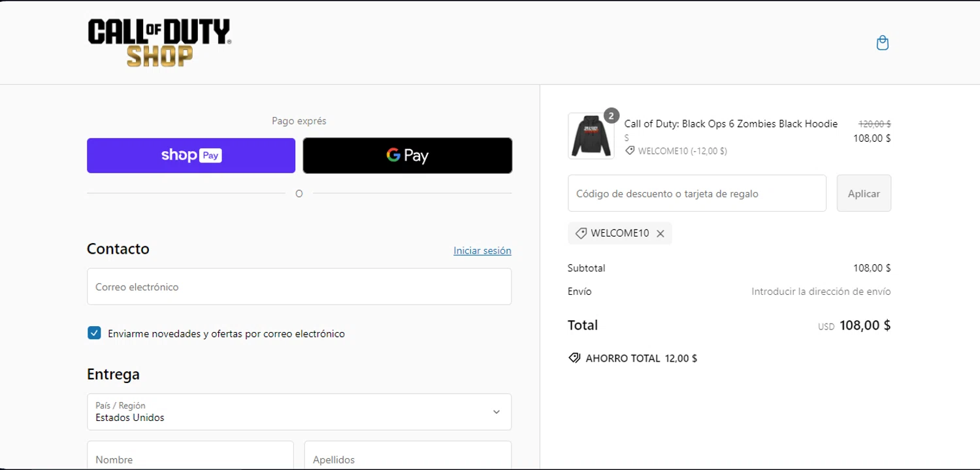The width and height of the screenshot is (980, 470).
Task: Click the country dropdown chevron arrow
Action: (x=497, y=412)
